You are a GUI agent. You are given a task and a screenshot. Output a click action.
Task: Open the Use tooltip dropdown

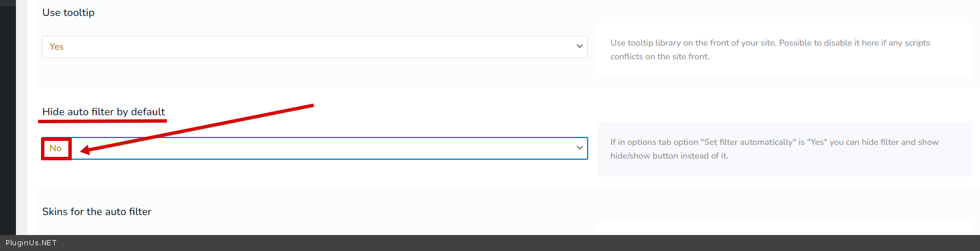[314, 47]
